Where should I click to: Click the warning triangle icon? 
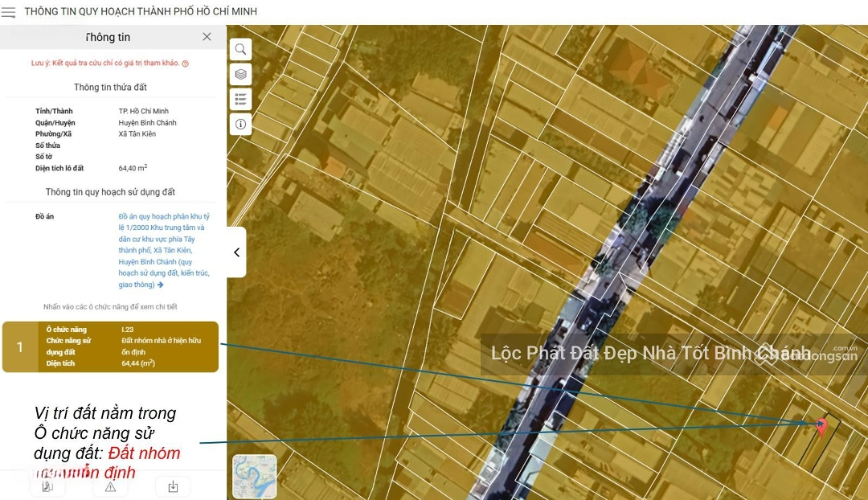tap(110, 486)
